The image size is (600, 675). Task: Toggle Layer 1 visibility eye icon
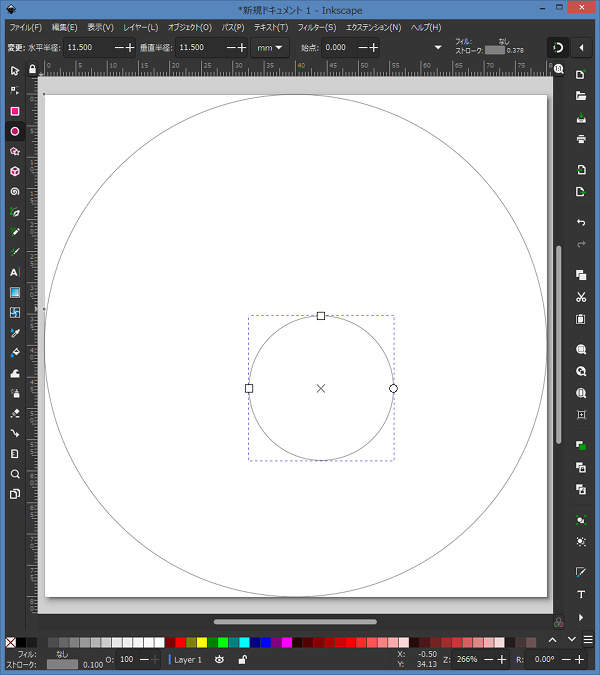(219, 660)
